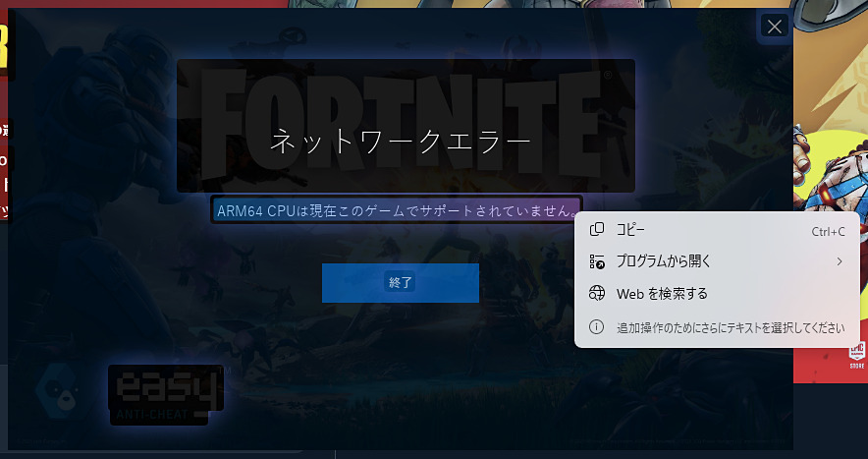The width and height of the screenshot is (868, 459).
Task: Click the globe search icon beside Web を検索する
Action: pos(597,293)
